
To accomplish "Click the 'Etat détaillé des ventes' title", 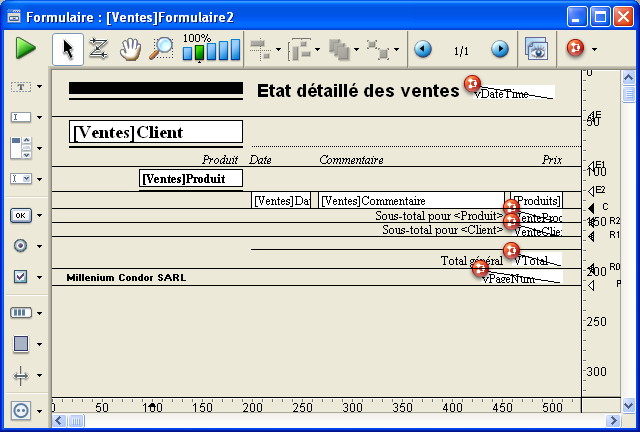I will point(358,91).
